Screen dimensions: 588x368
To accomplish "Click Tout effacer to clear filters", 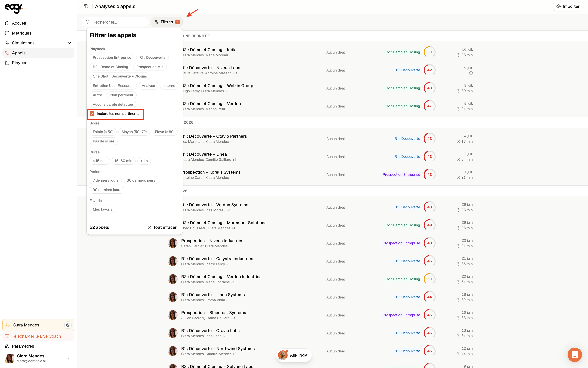I will click(162, 227).
